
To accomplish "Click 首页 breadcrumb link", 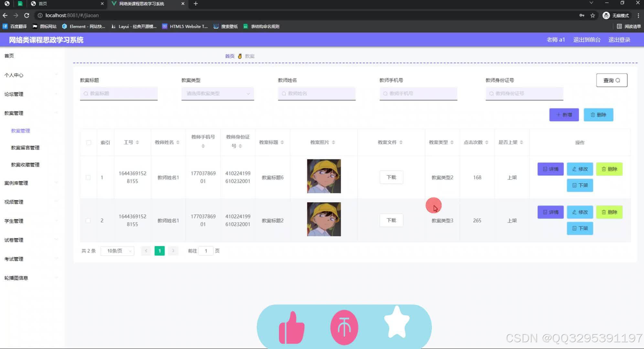I will pyautogui.click(x=230, y=56).
